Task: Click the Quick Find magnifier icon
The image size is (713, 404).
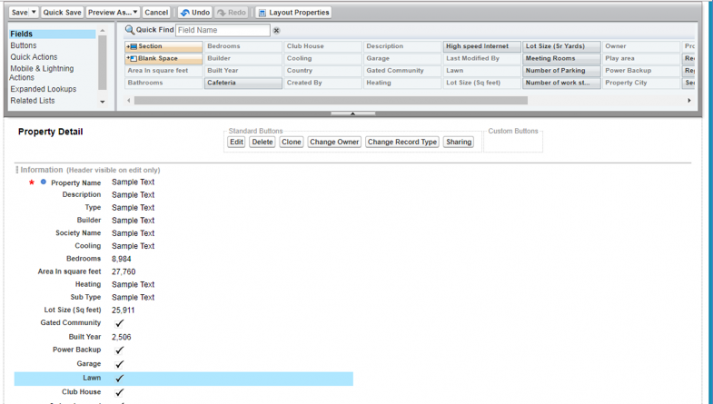Action: [129, 30]
